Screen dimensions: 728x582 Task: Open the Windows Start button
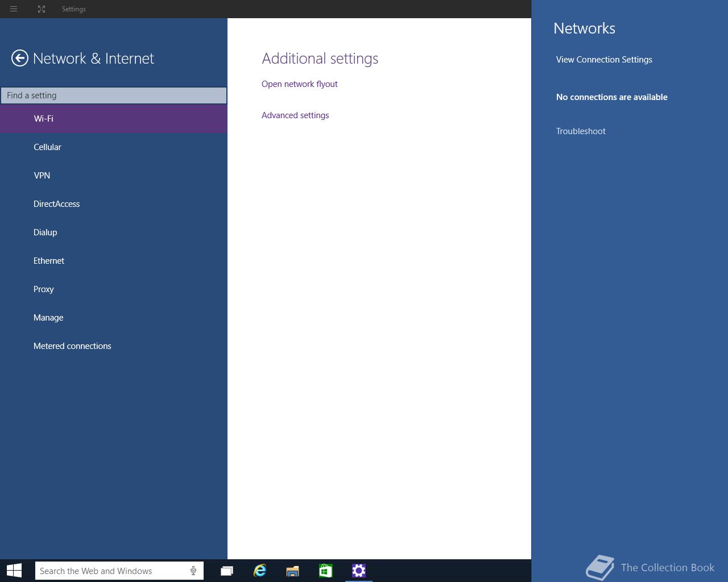tap(14, 571)
